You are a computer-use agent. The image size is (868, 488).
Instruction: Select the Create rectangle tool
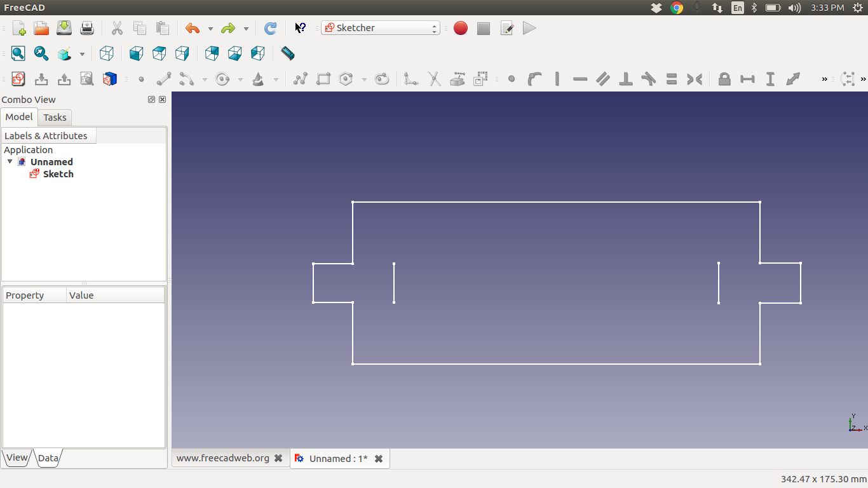[x=323, y=79]
